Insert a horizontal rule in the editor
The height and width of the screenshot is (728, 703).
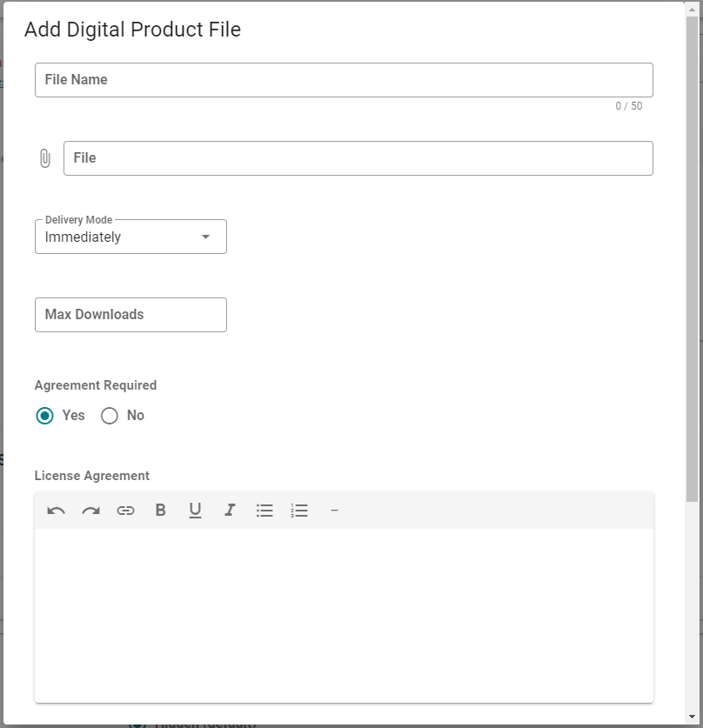pos(334,511)
